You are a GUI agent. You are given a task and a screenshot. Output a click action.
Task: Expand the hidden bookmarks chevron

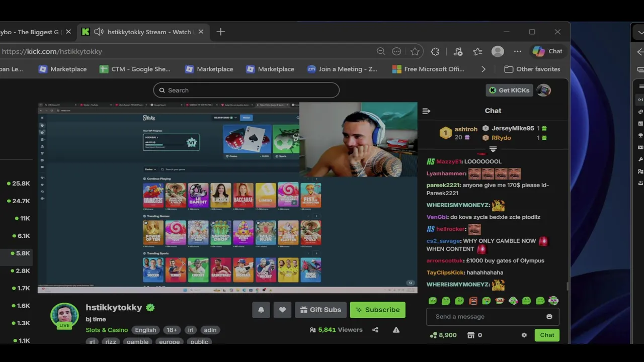click(484, 69)
